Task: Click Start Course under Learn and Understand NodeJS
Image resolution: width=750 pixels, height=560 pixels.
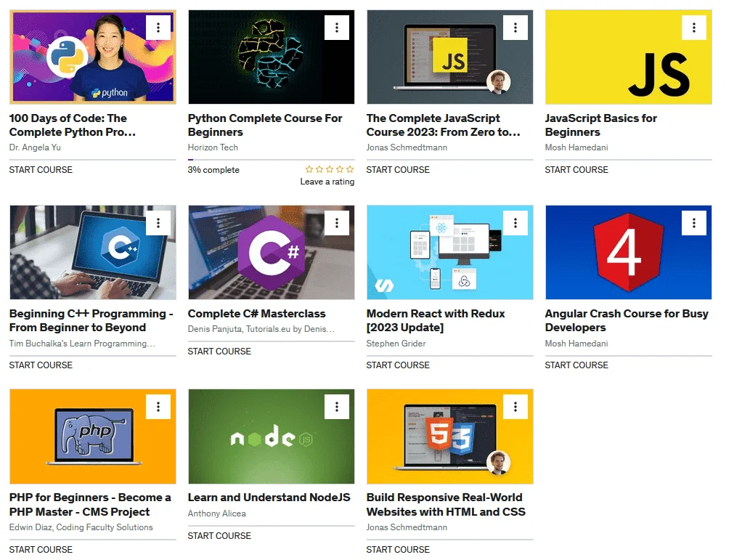Action: (219, 535)
